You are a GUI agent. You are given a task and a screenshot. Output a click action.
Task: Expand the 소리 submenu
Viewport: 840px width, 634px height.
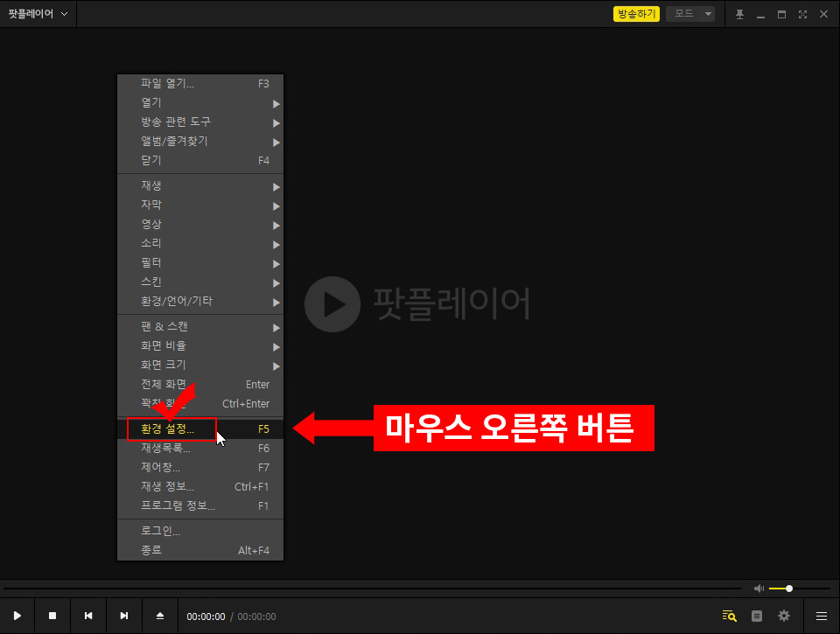pyautogui.click(x=200, y=244)
